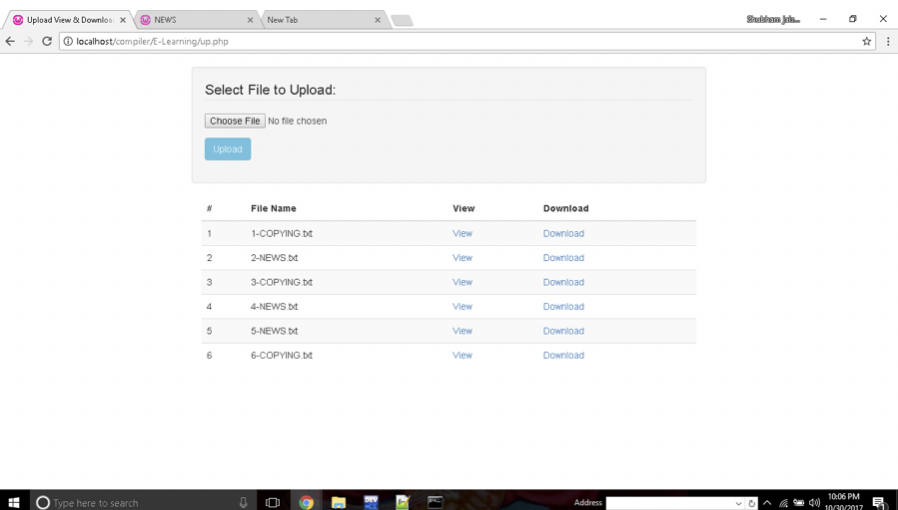The height and width of the screenshot is (510, 898).
Task: Open Task View from the taskbar
Action: (x=273, y=502)
